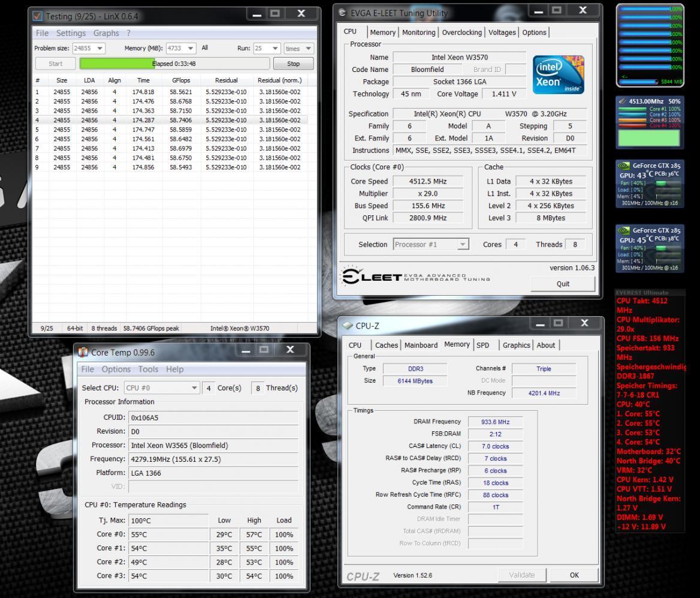The height and width of the screenshot is (598, 700).
Task: Switch to Monitoring tab in E-LEET
Action: [418, 32]
